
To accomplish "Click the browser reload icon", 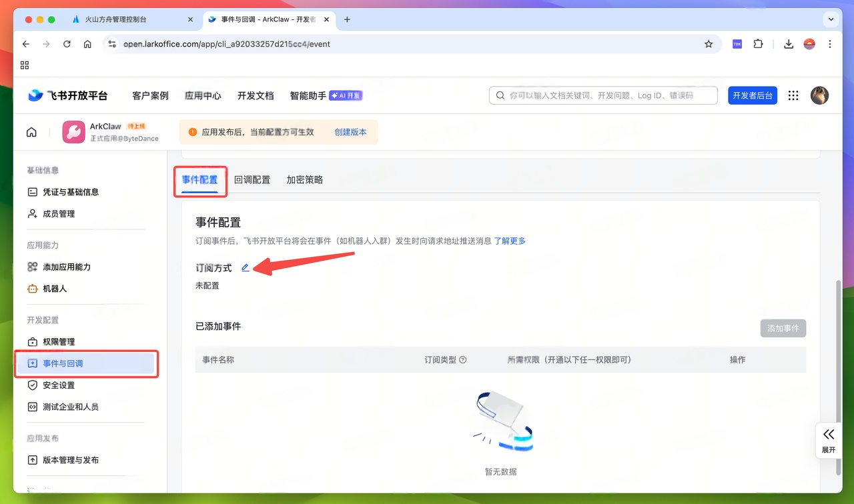I will point(67,44).
